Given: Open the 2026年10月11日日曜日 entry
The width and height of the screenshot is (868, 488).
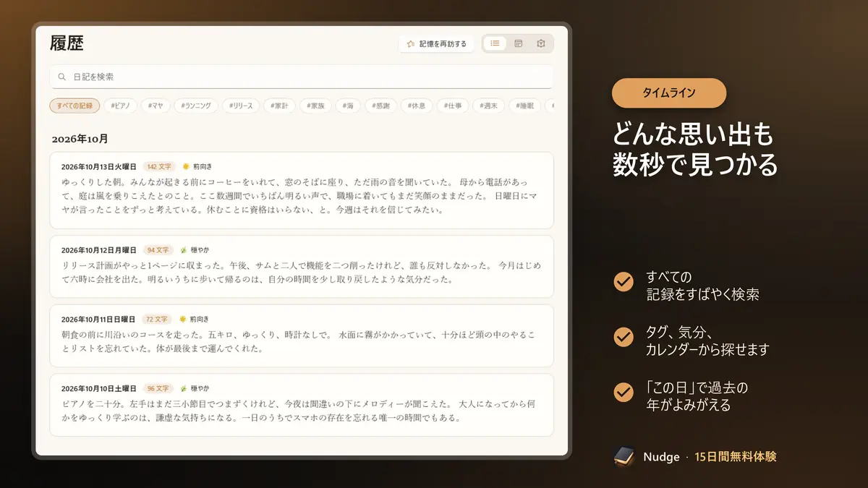Looking at the screenshot, I should [302, 336].
